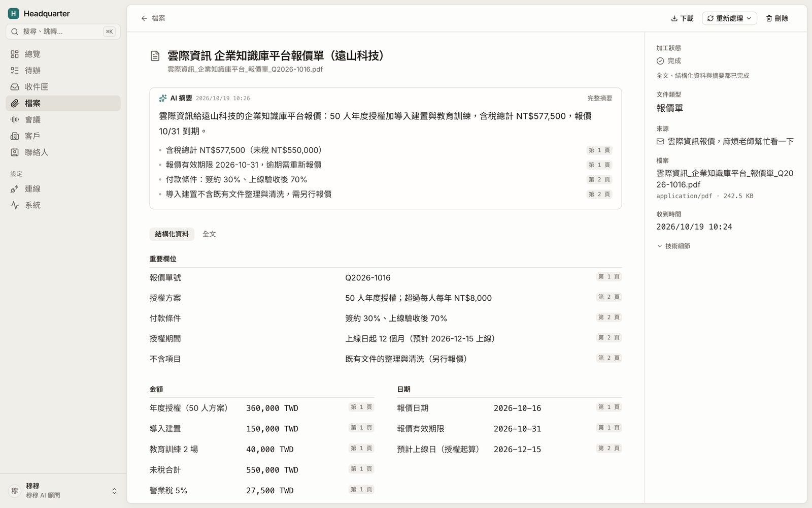Open 總覽 dashboard icon in sidebar
This screenshot has width=812, height=508.
[x=15, y=54]
